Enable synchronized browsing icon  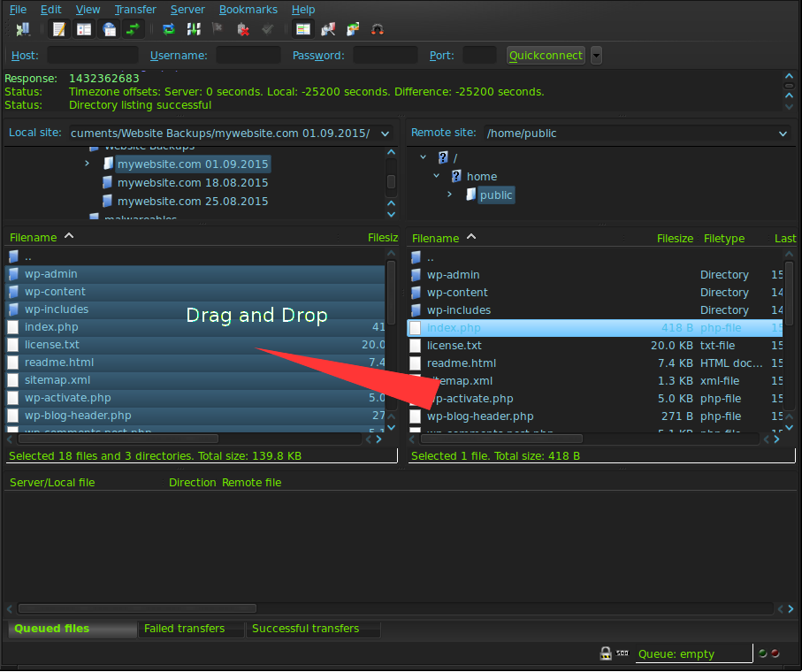pyautogui.click(x=353, y=29)
